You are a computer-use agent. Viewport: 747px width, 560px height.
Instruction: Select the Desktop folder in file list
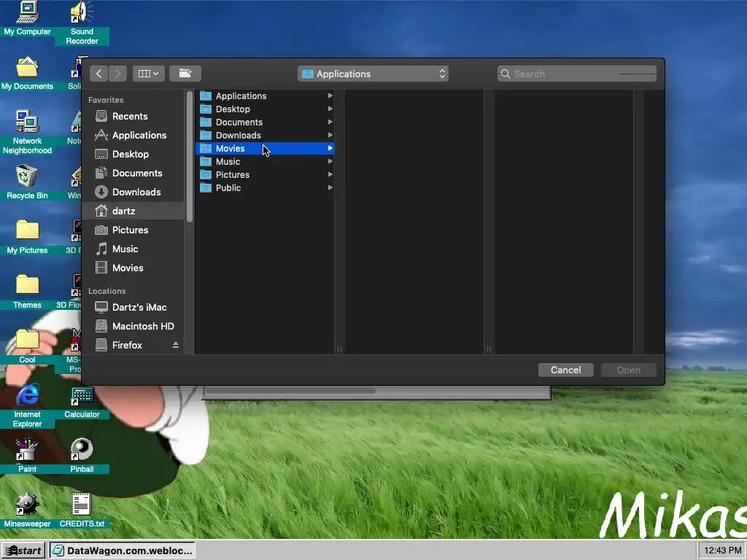click(265, 109)
